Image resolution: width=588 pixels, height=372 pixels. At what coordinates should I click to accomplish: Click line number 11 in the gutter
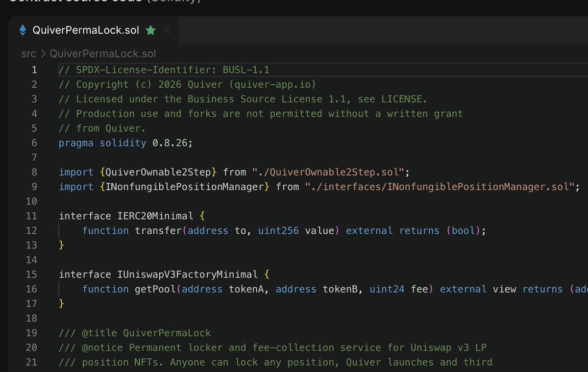point(31,216)
